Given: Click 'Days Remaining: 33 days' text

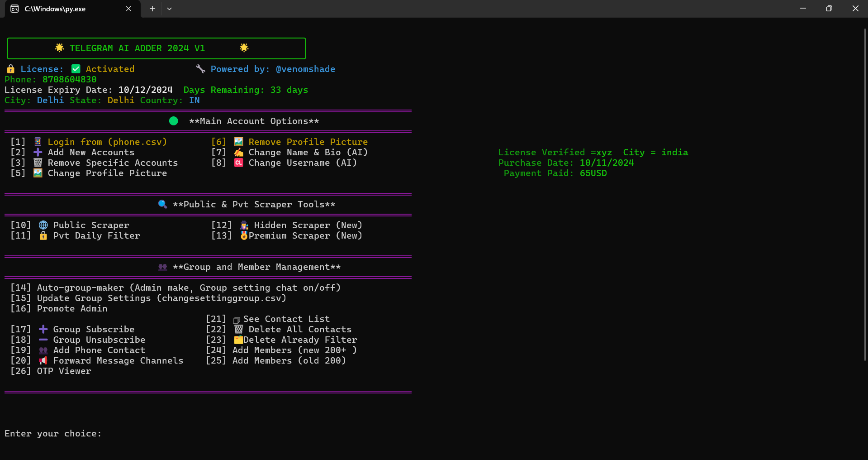Looking at the screenshot, I should pos(246,90).
